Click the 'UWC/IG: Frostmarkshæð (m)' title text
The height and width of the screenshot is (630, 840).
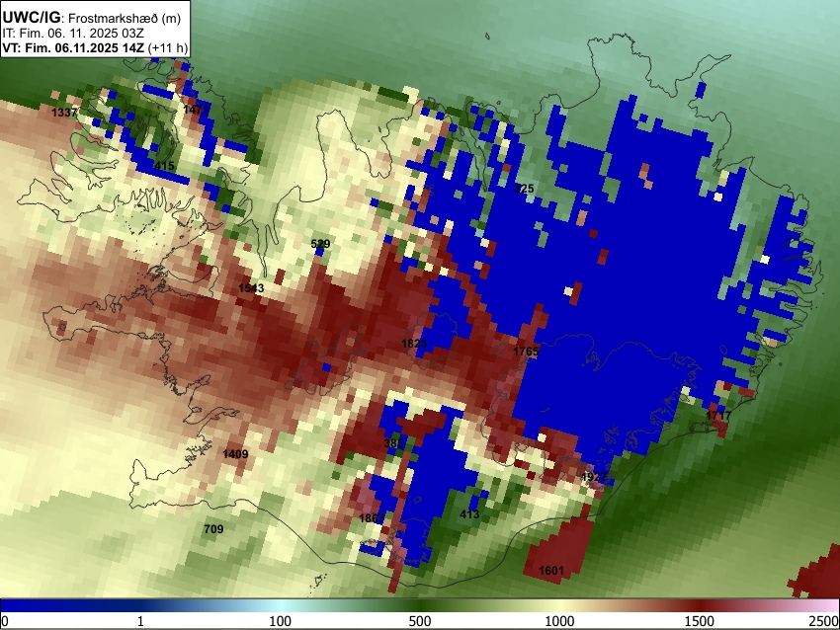[92, 18]
